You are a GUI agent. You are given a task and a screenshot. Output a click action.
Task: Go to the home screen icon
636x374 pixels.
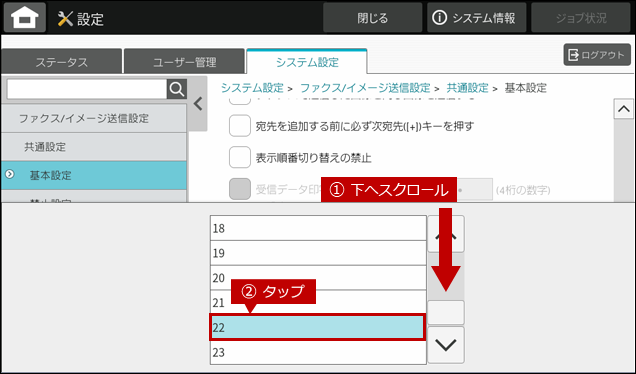pyautogui.click(x=25, y=18)
